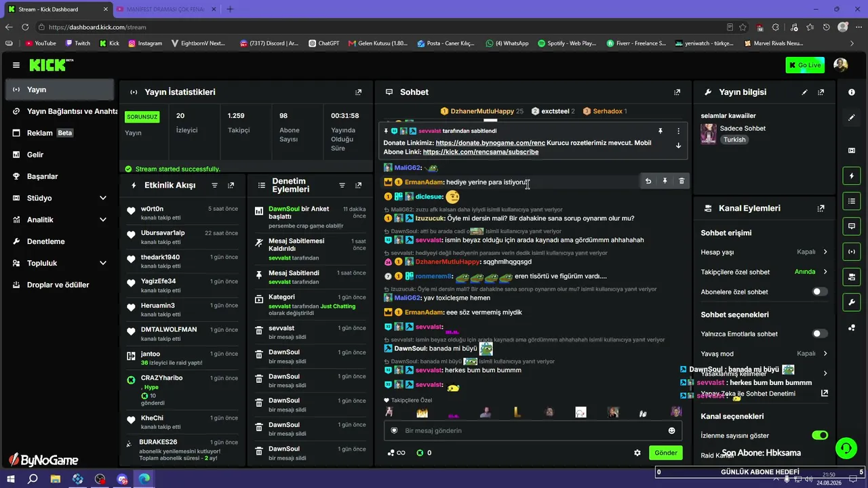Open Yapay Zeka ile Sohbet Denetimi external link
The width and height of the screenshot is (868, 488).
click(x=825, y=393)
